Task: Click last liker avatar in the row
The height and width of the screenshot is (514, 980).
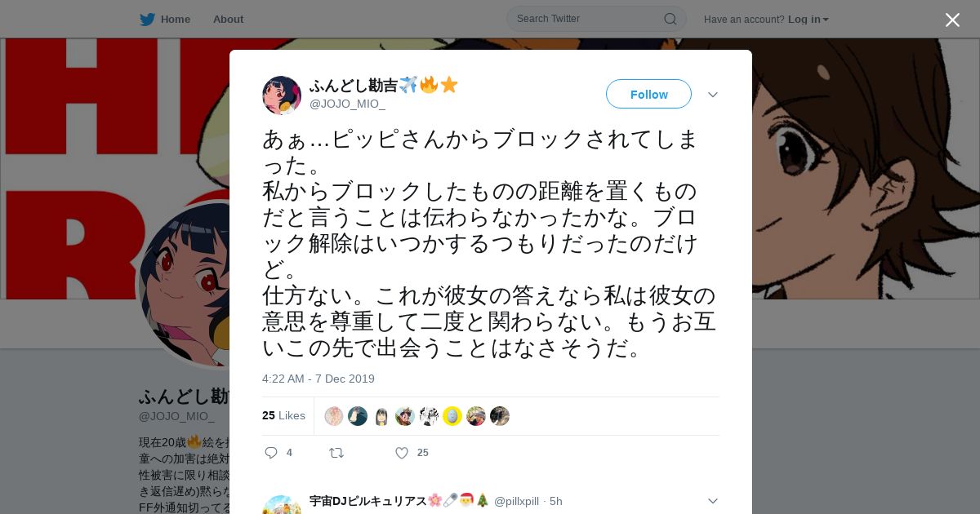Action: click(x=500, y=416)
